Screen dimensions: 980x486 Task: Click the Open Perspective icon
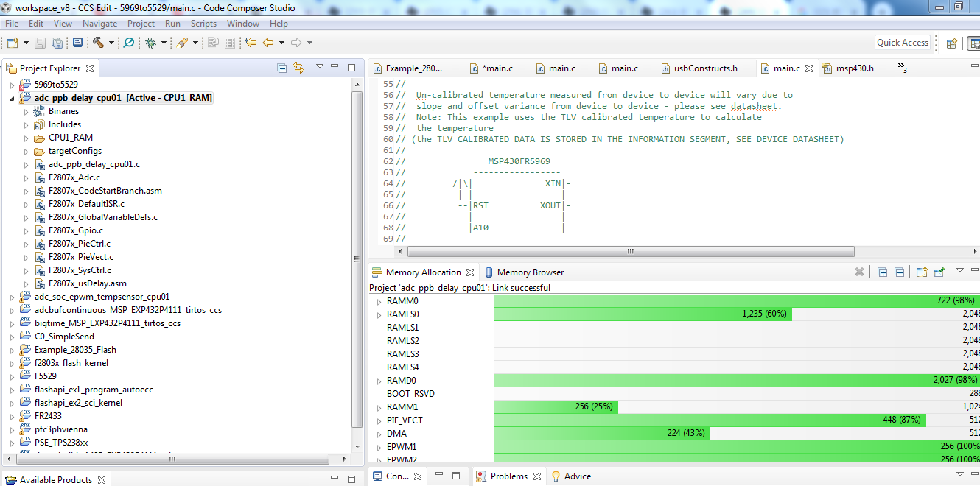coord(951,43)
